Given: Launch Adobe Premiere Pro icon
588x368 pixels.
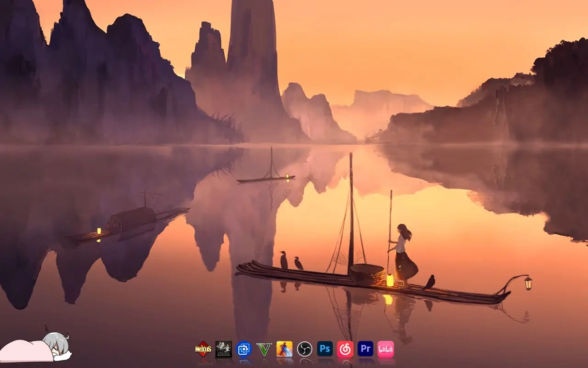Looking at the screenshot, I should 366,349.
